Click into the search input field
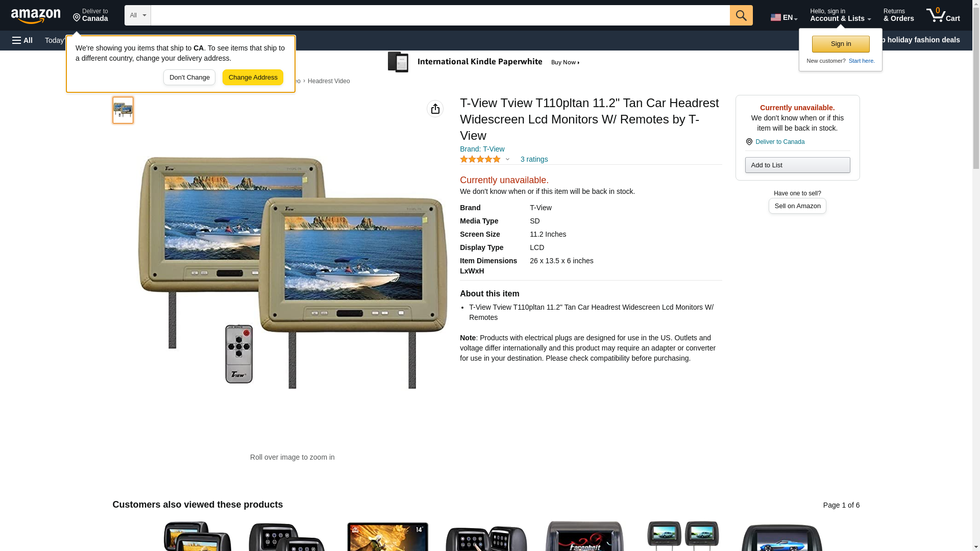 tap(440, 15)
